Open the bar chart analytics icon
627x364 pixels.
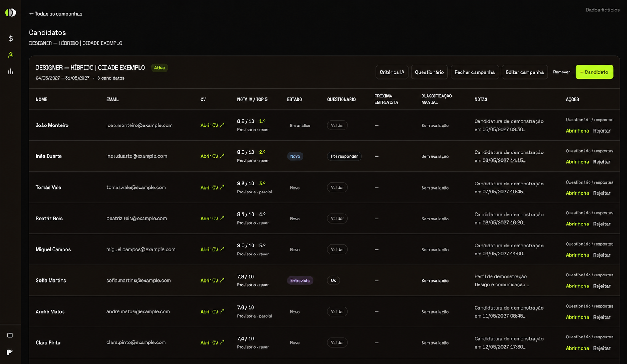coord(11,71)
